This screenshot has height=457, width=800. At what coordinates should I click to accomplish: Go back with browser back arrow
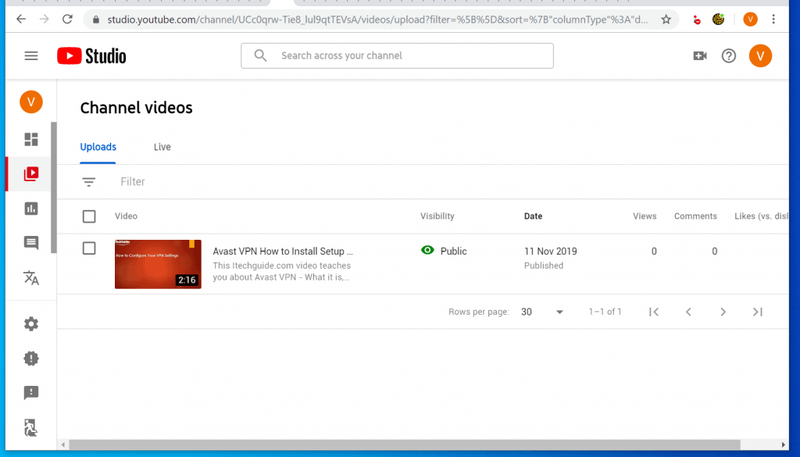[x=21, y=19]
